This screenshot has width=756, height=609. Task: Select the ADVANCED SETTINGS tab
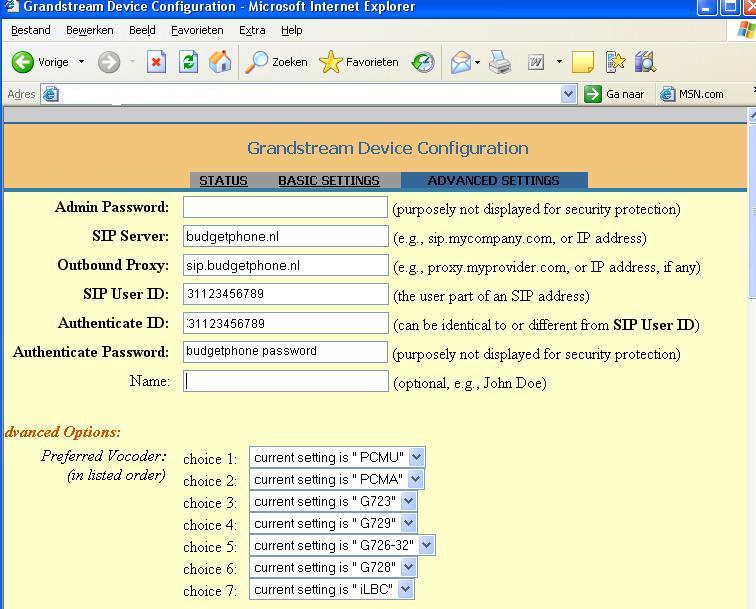point(494,180)
